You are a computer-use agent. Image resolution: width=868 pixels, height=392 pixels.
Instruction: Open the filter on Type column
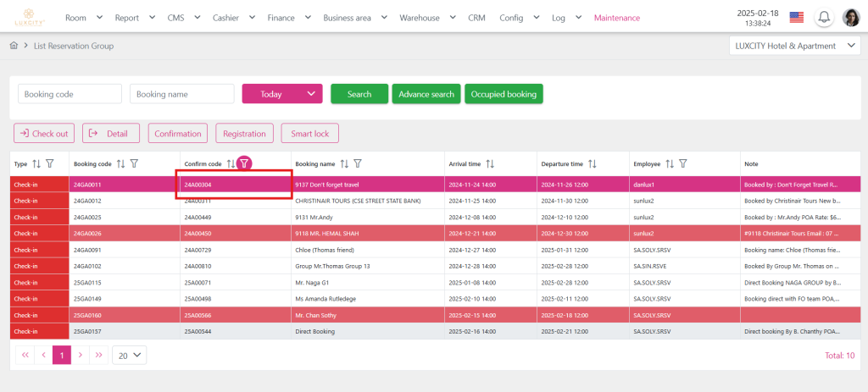(x=49, y=163)
